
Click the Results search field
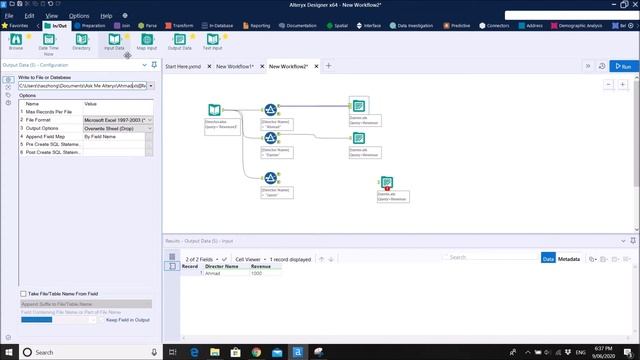(491, 257)
